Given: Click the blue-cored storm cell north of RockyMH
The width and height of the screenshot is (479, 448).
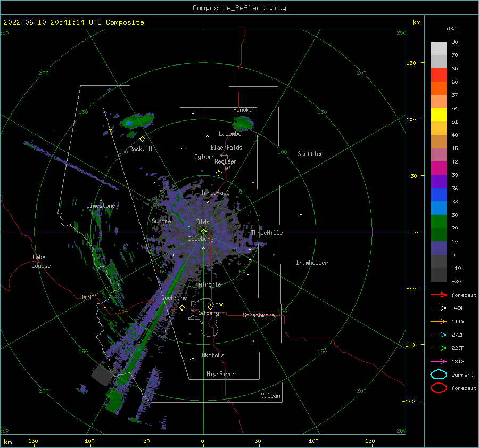Looking at the screenshot, I should (137, 120).
